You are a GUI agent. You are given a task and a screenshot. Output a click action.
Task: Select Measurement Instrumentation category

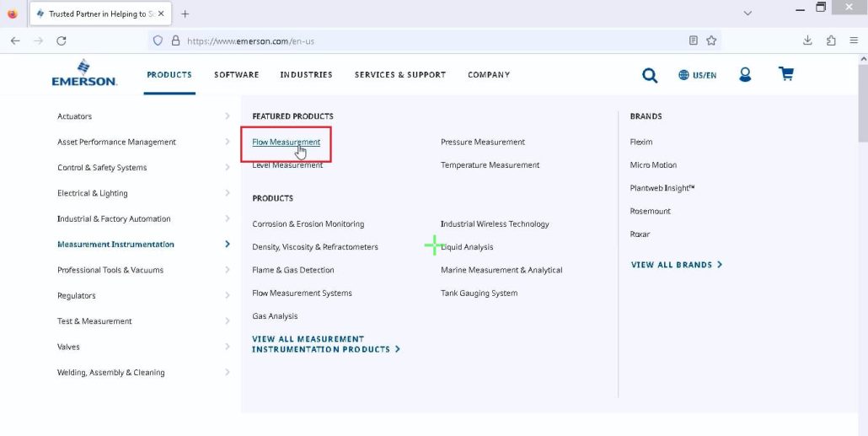pos(115,245)
